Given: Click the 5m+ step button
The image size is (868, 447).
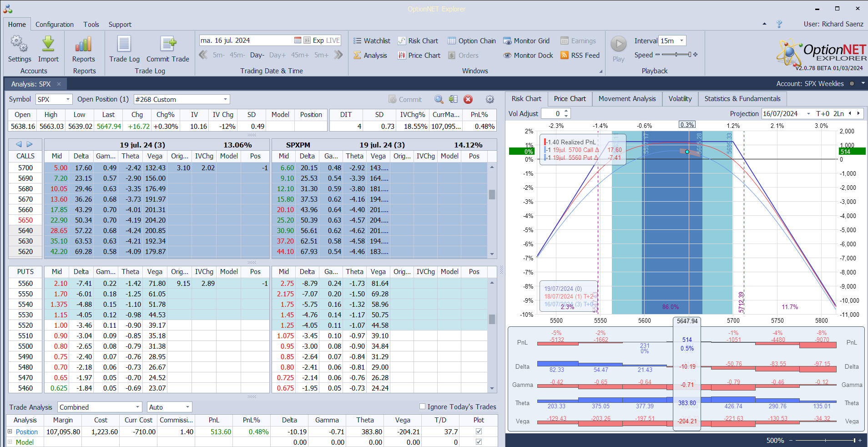Looking at the screenshot, I should (x=321, y=55).
